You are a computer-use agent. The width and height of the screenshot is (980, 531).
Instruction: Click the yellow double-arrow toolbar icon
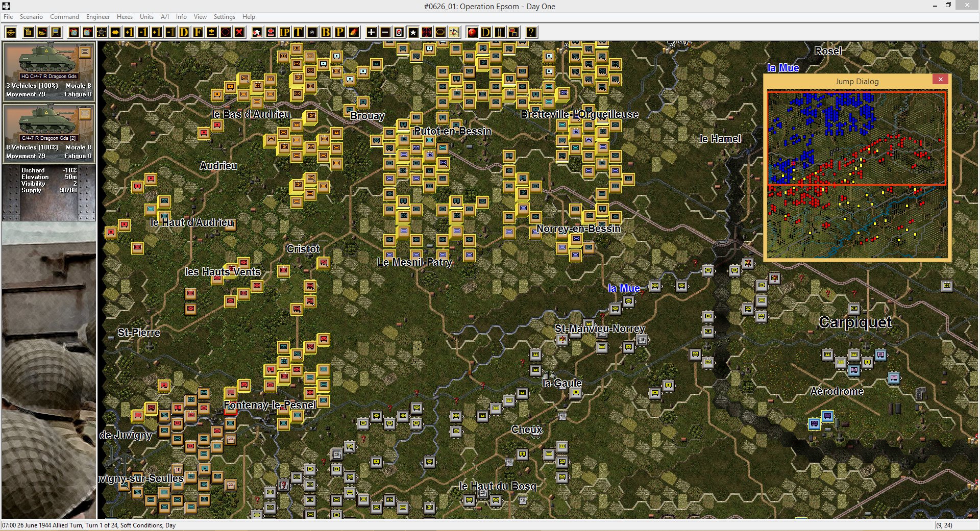click(115, 33)
